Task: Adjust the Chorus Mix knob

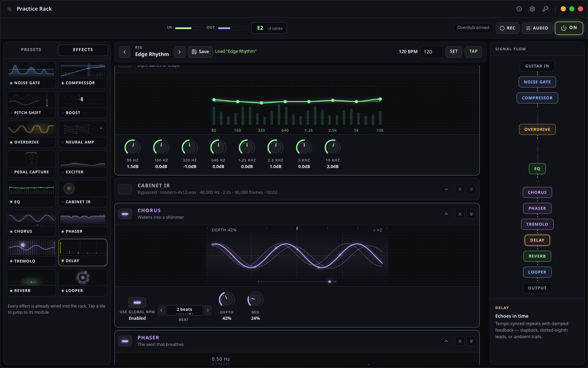Action: pyautogui.click(x=255, y=299)
